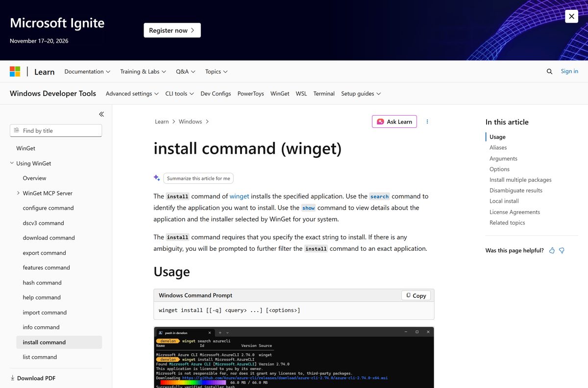The height and width of the screenshot is (388, 588).
Task: Open import command in the sidebar
Action: (x=45, y=313)
